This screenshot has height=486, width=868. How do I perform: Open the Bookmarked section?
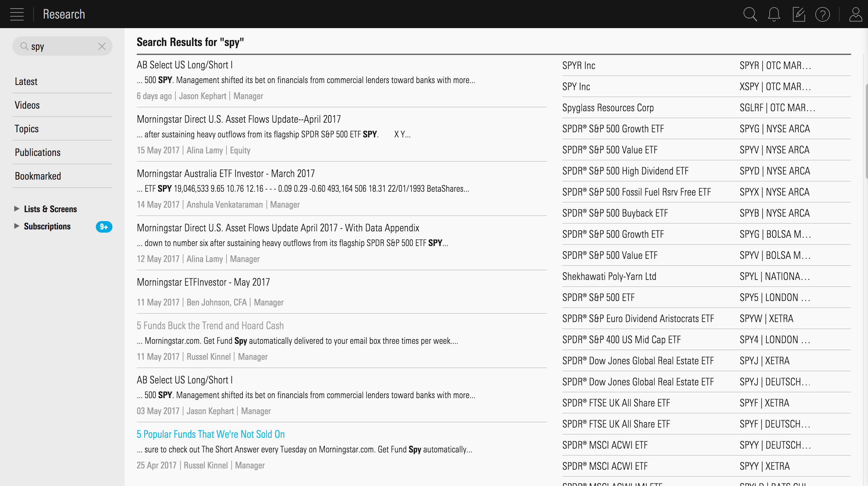tap(62, 176)
